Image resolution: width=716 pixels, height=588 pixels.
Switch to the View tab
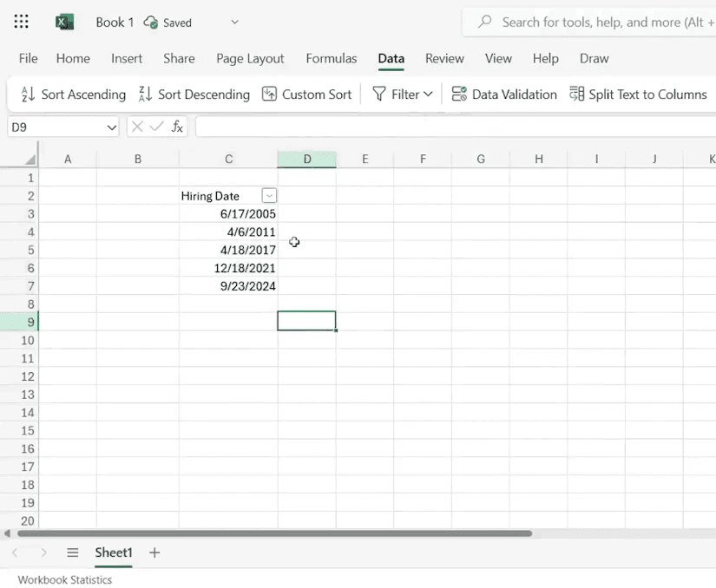(x=498, y=58)
